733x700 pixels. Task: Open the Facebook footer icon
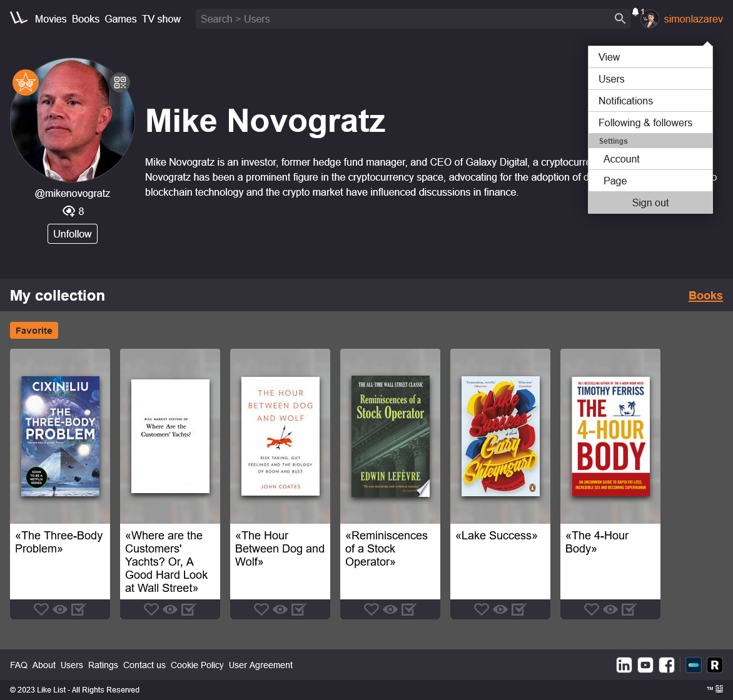[667, 665]
